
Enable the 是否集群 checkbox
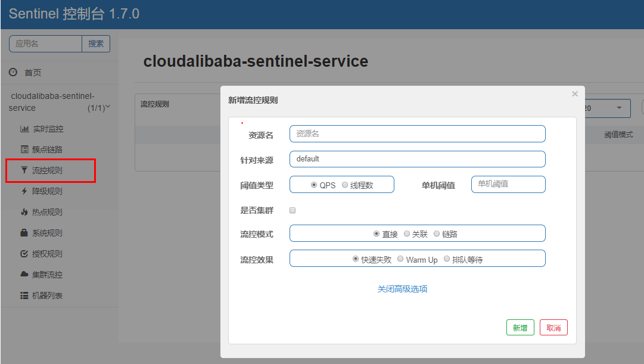293,210
